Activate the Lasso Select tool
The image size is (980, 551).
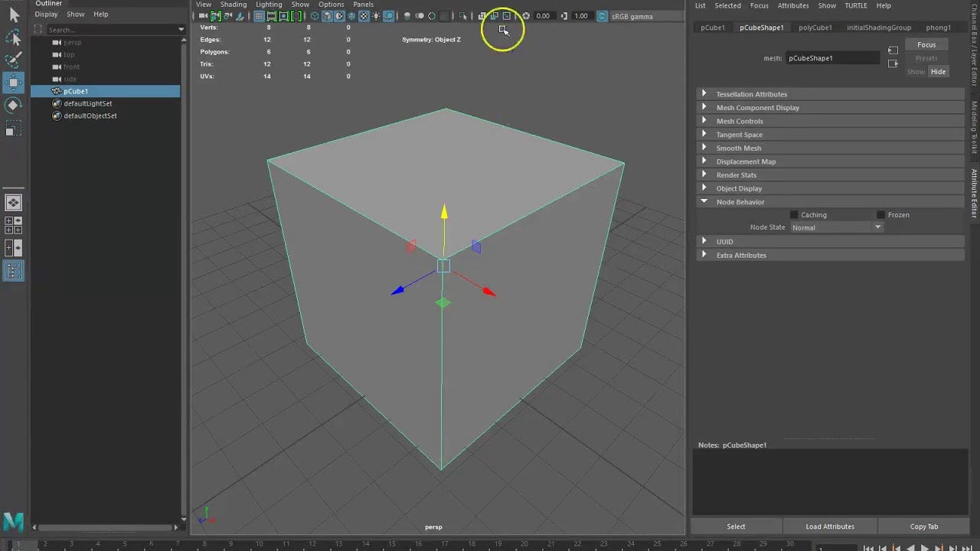tap(13, 37)
